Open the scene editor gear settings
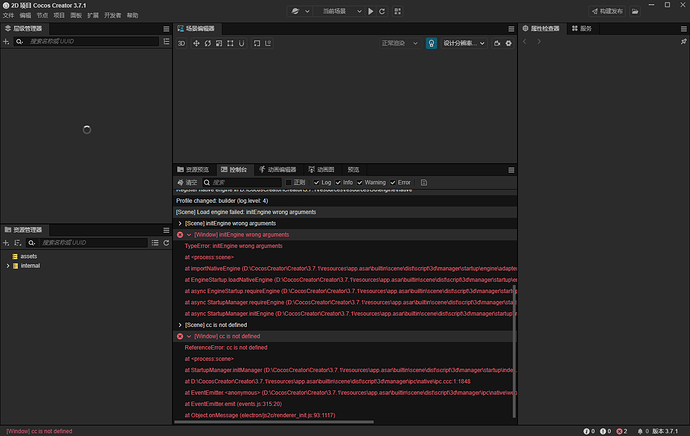 click(508, 43)
